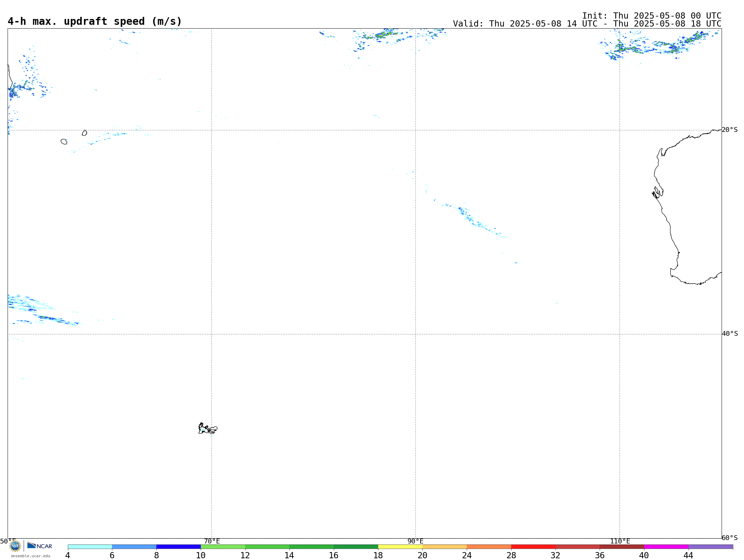Click the 60°S latitude label

pos(730,538)
